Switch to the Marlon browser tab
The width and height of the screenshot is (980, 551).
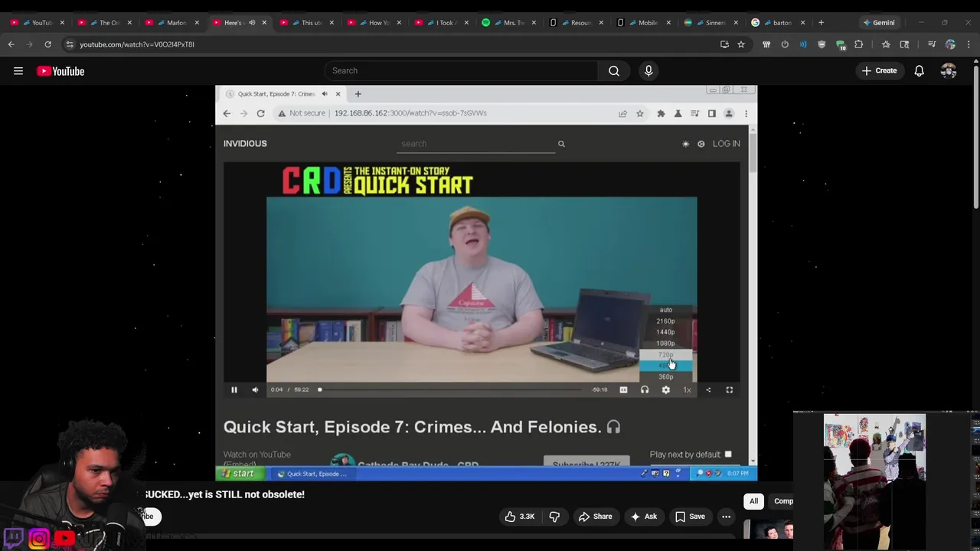[171, 22]
